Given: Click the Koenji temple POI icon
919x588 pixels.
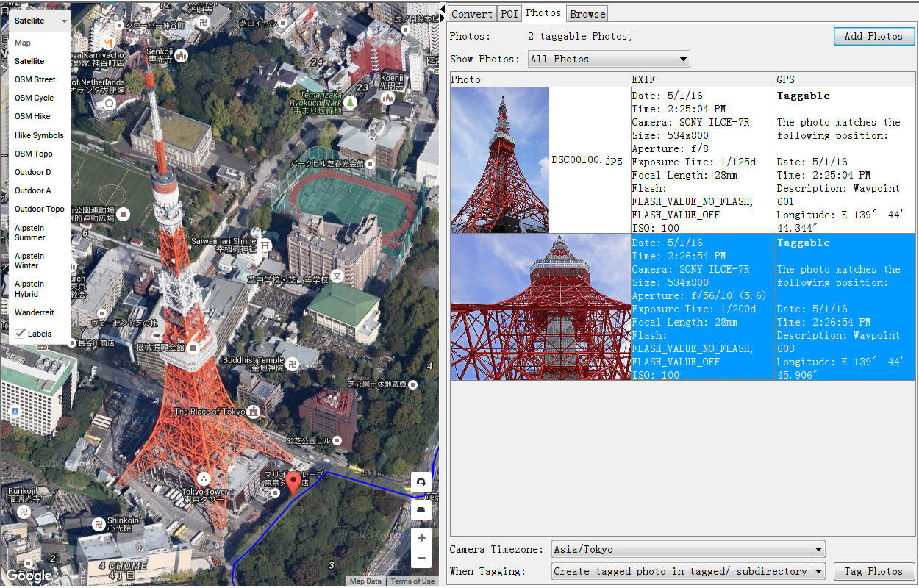Looking at the screenshot, I should [387, 96].
